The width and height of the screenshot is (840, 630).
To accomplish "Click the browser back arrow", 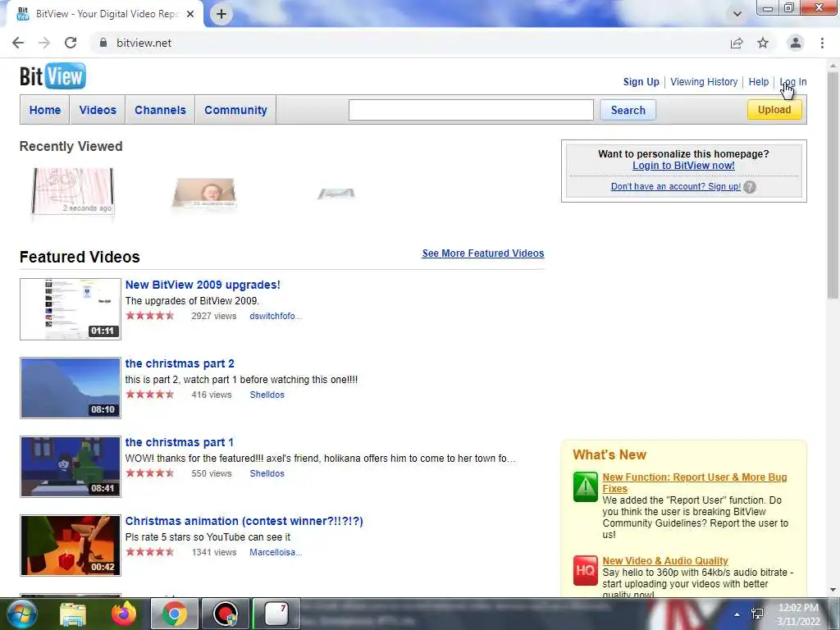I will (x=18, y=43).
